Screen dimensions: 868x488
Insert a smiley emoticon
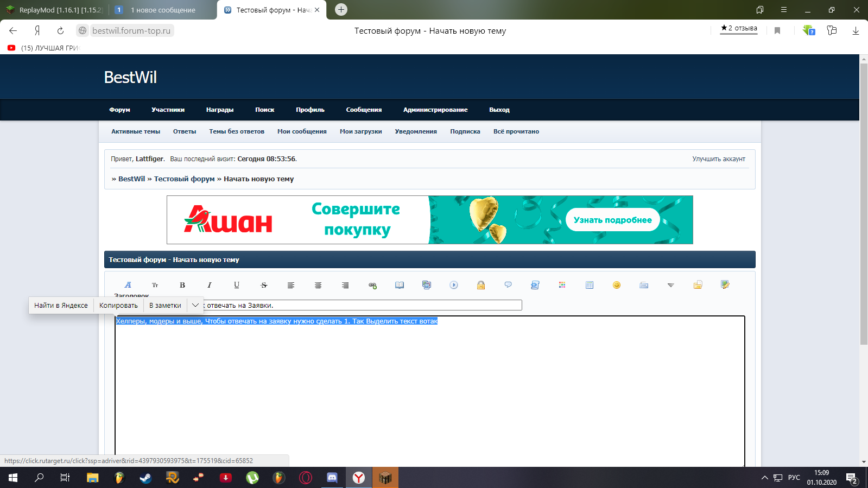point(617,285)
